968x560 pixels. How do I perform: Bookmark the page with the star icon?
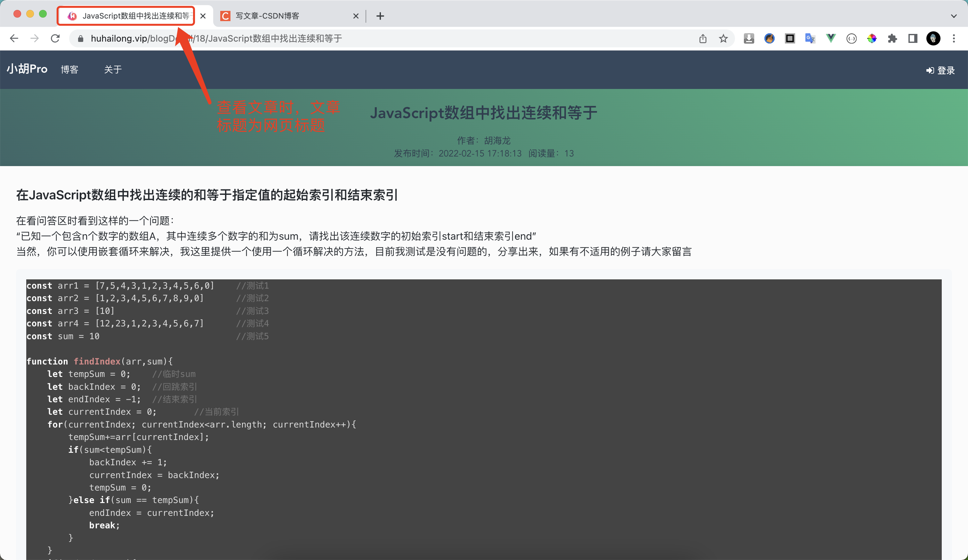[x=724, y=38]
